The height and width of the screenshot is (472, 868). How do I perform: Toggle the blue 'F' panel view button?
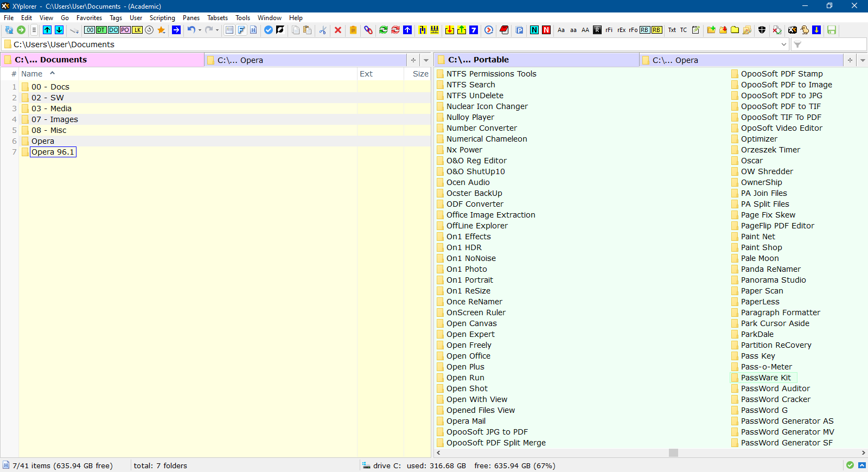click(241, 30)
